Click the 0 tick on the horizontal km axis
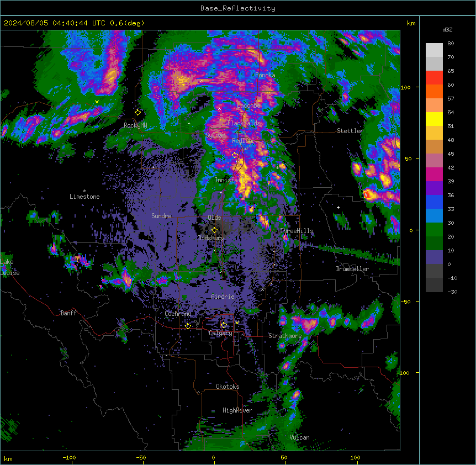 click(x=213, y=457)
